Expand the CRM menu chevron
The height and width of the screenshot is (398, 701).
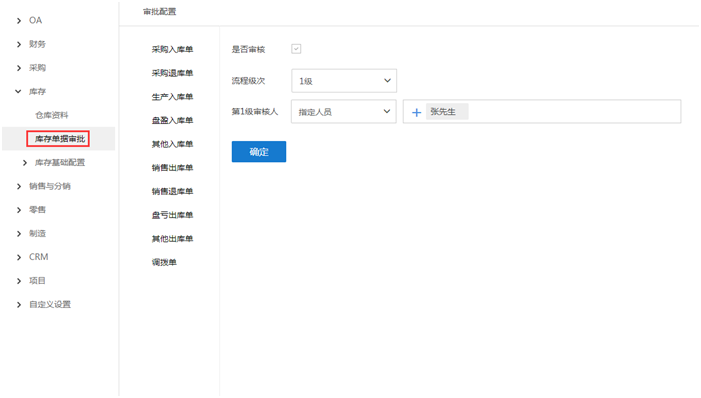point(18,258)
